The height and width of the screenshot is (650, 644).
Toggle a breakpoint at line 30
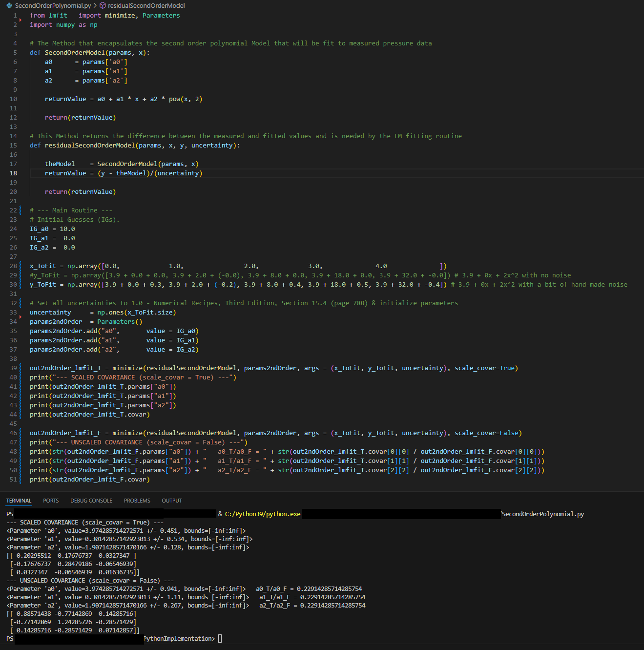(7, 284)
